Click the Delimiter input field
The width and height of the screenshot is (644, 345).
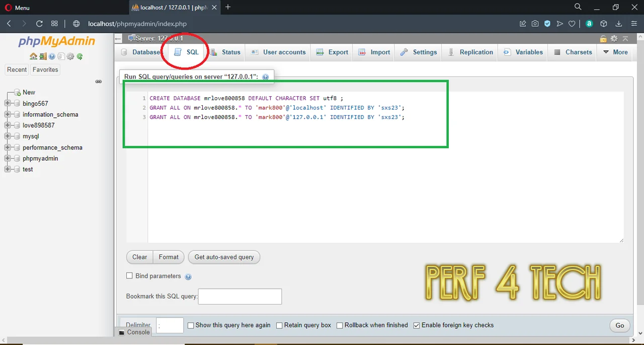click(x=170, y=325)
